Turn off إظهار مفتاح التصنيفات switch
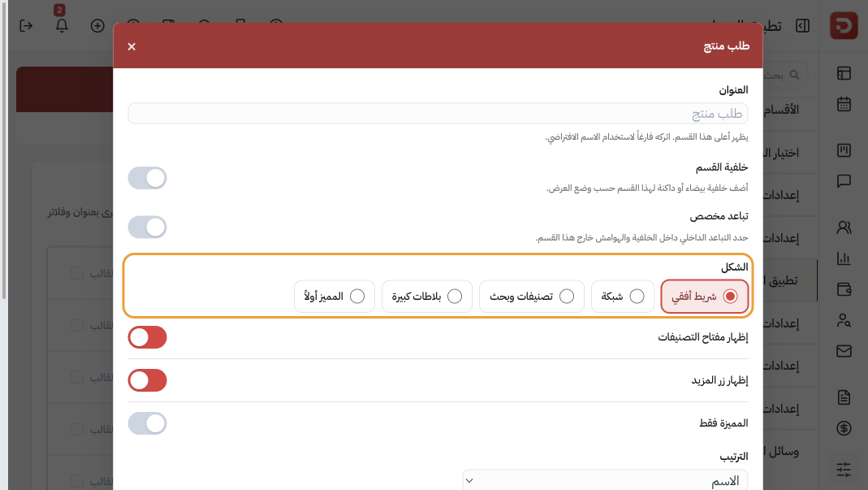 pyautogui.click(x=147, y=337)
